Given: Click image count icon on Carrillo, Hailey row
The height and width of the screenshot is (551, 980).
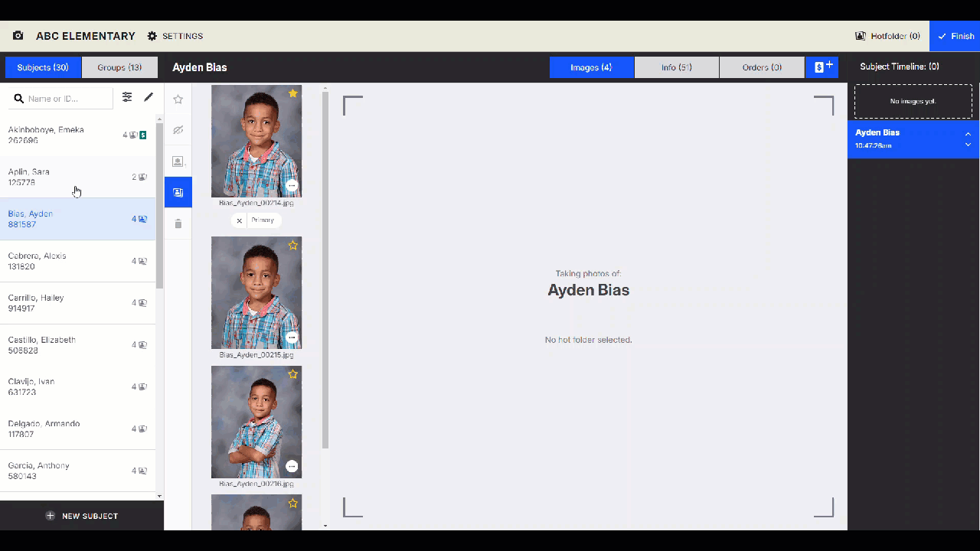Looking at the screenshot, I should coord(142,303).
